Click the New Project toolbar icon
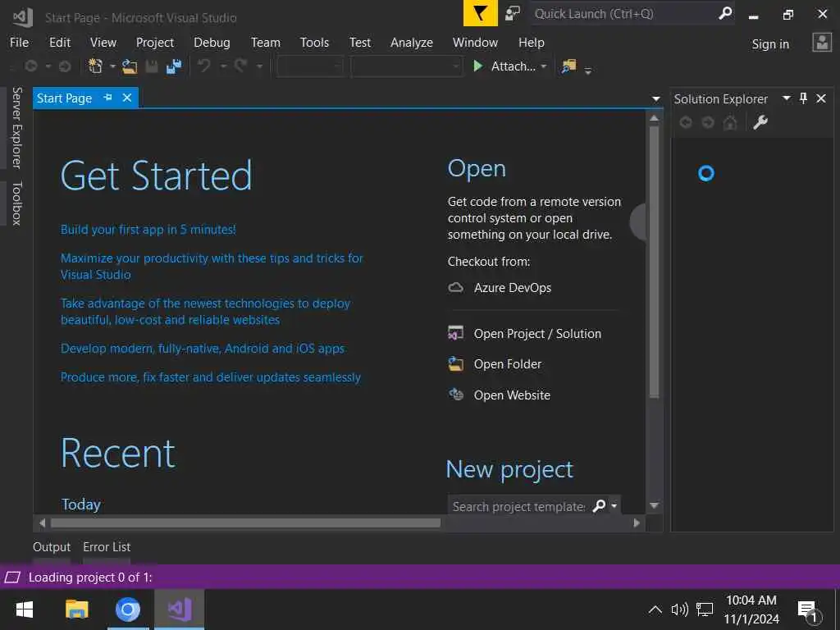The width and height of the screenshot is (840, 630). coord(95,66)
